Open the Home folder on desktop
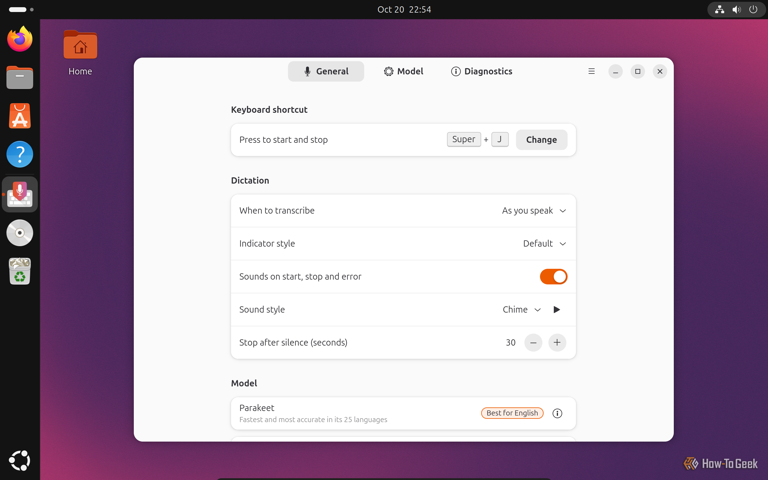Image resolution: width=768 pixels, height=480 pixels. pos(80,53)
